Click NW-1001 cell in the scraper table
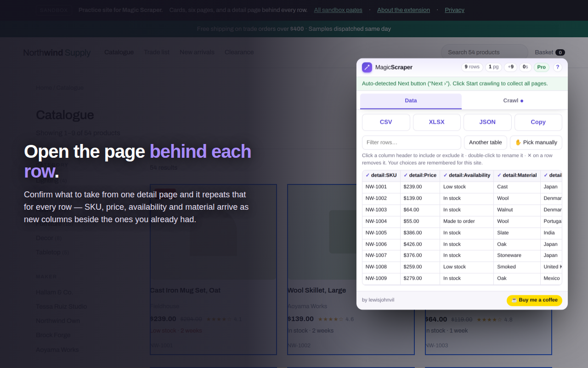 [381, 187]
